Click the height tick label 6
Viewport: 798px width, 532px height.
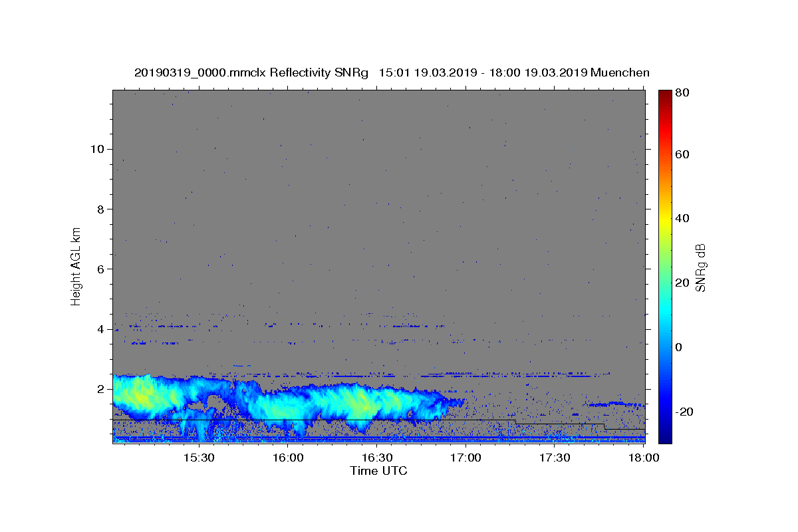tap(102, 269)
